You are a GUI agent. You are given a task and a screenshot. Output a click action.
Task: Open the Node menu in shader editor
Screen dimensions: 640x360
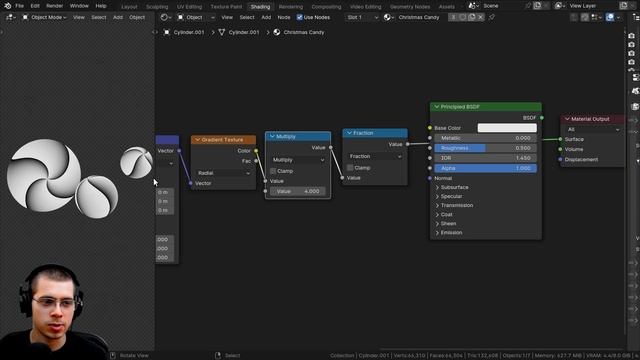pos(284,17)
